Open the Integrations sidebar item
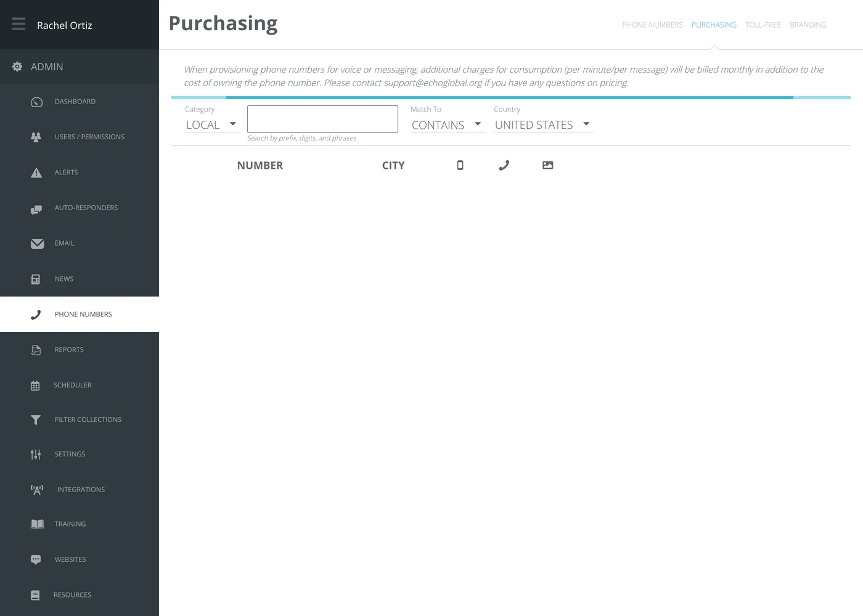This screenshot has height=616, width=863. (80, 490)
